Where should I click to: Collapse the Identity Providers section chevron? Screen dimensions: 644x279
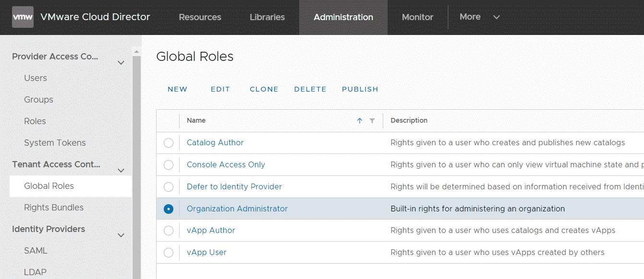point(122,235)
